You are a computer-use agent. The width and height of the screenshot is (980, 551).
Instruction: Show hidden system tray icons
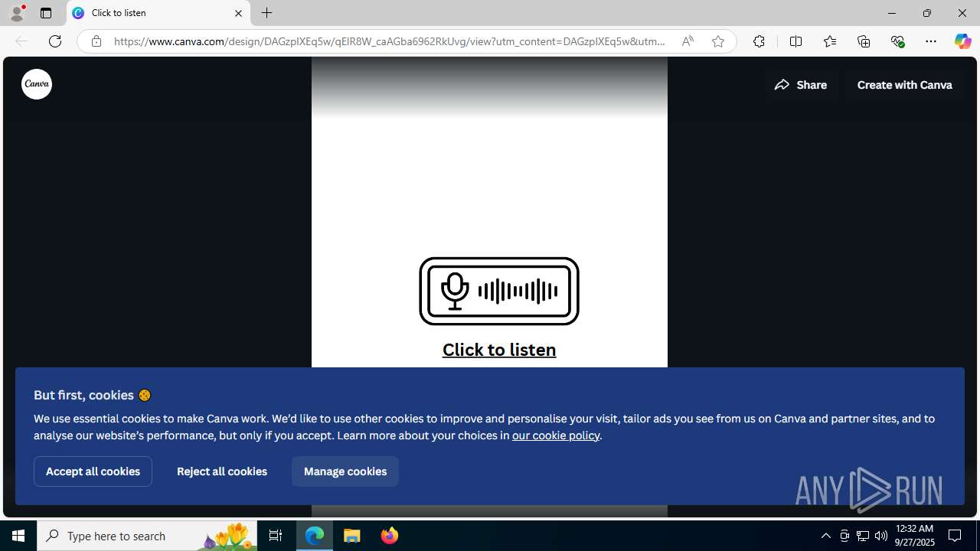pyautogui.click(x=826, y=536)
